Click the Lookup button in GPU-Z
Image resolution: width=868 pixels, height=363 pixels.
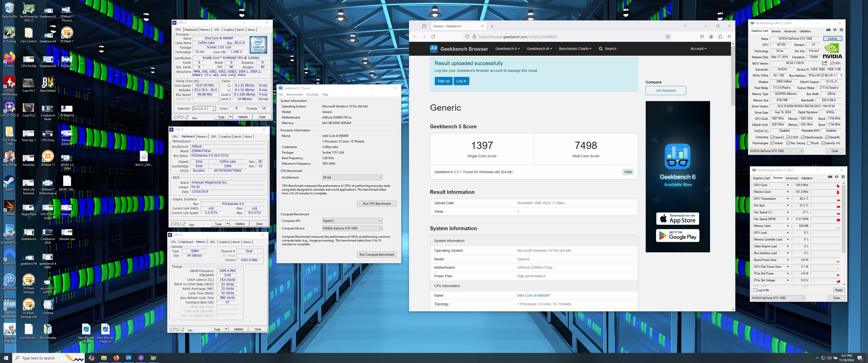[832, 39]
